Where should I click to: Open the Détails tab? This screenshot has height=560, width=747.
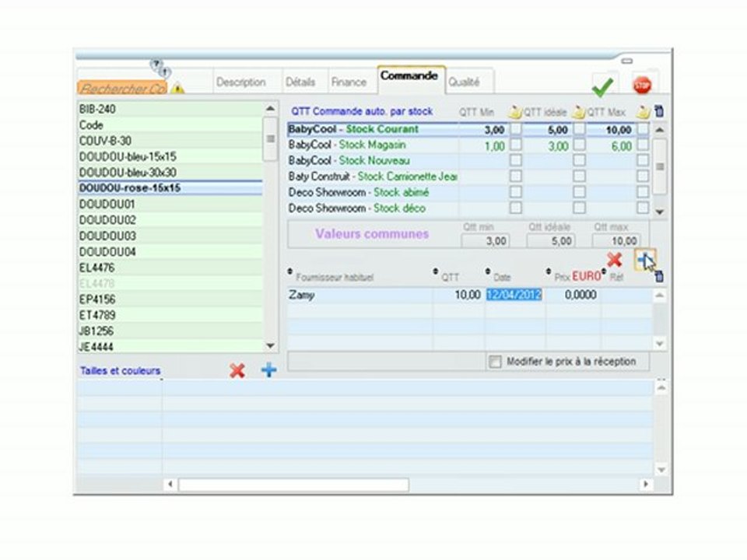[x=300, y=82]
